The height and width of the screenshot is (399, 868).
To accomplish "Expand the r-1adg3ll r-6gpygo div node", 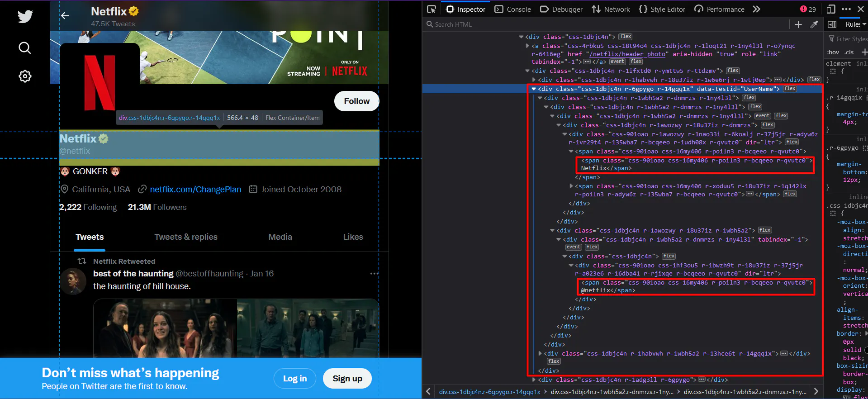I will pyautogui.click(x=534, y=380).
